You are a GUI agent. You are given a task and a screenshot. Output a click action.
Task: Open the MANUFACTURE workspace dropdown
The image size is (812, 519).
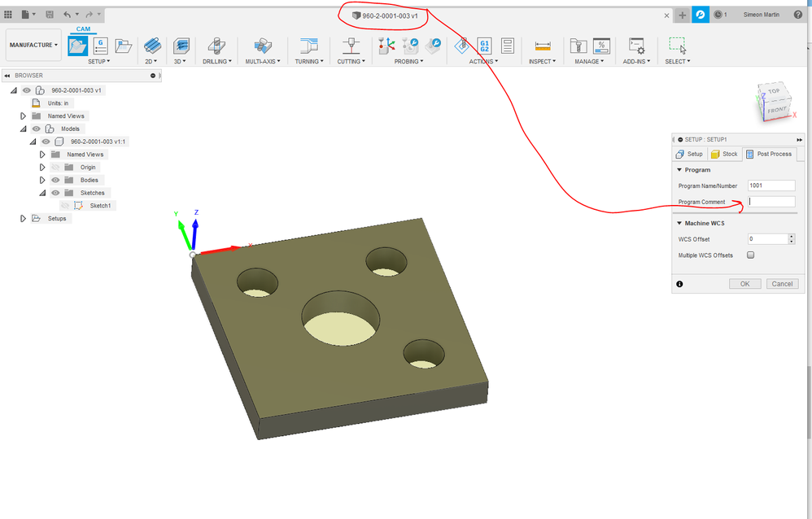pyautogui.click(x=33, y=45)
